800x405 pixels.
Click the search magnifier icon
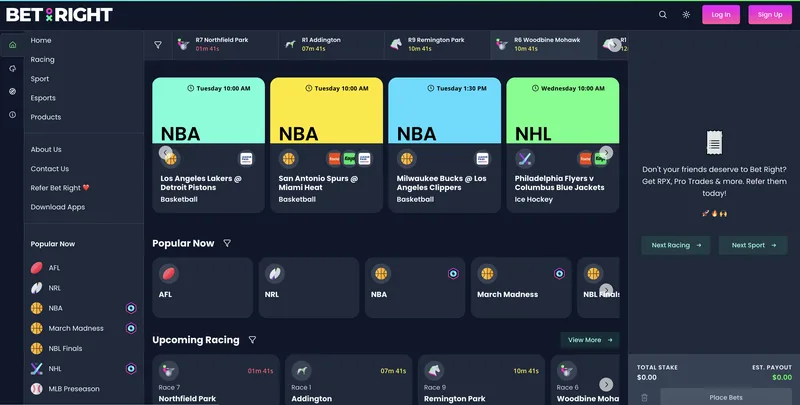tap(662, 15)
